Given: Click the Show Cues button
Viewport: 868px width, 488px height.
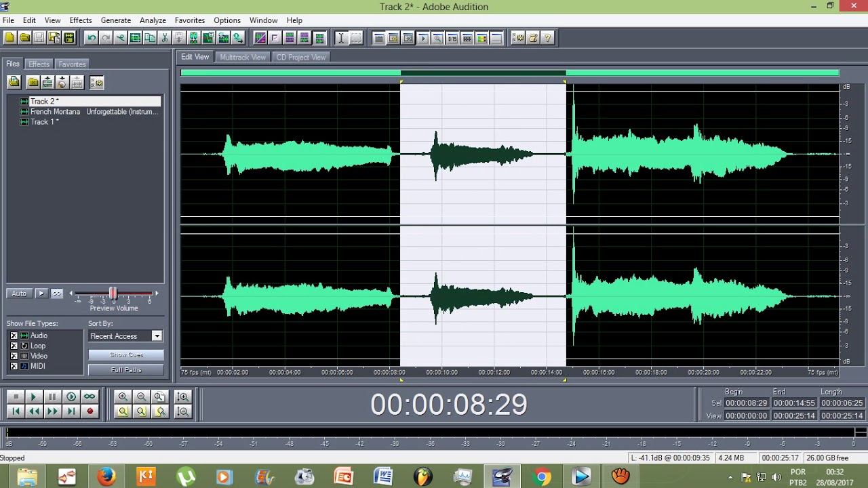Looking at the screenshot, I should point(126,355).
